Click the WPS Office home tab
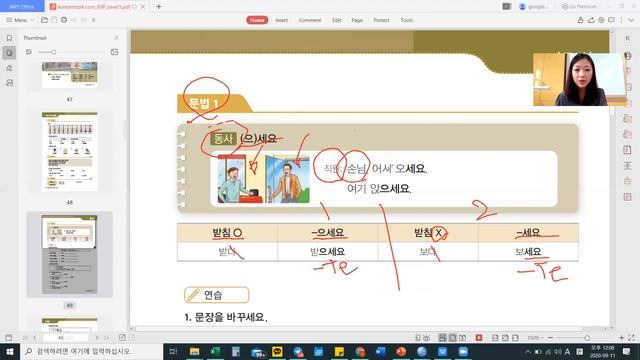This screenshot has height=360, width=640. [22, 7]
